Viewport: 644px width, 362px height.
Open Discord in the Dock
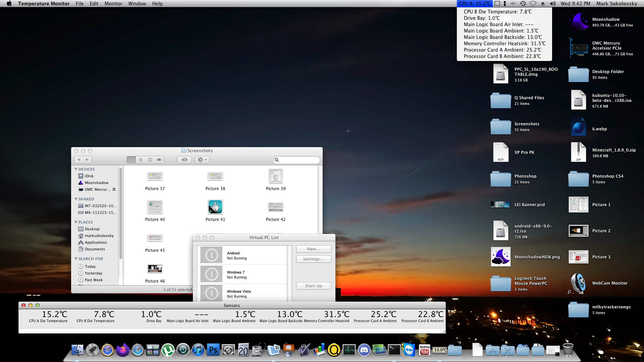pos(364,350)
